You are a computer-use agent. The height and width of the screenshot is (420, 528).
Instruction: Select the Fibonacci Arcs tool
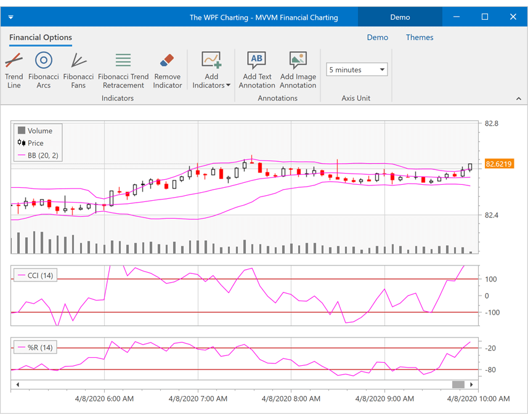click(43, 70)
